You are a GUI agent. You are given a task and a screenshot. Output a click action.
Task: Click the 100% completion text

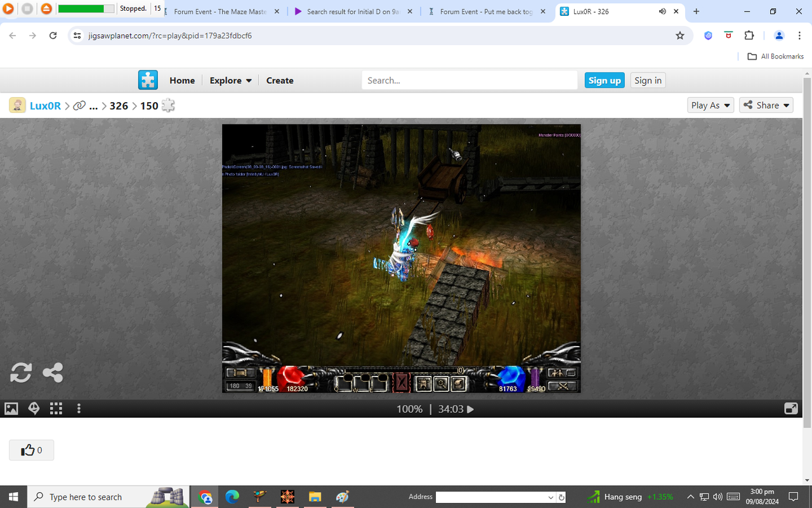(x=409, y=409)
